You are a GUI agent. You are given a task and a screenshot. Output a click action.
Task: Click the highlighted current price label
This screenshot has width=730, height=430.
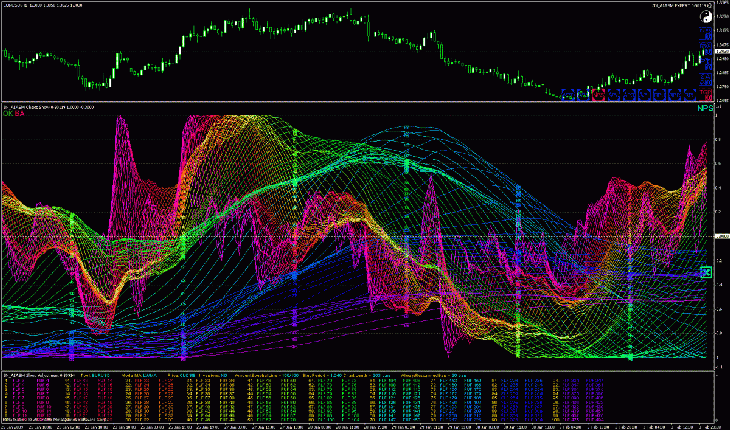coord(722,52)
